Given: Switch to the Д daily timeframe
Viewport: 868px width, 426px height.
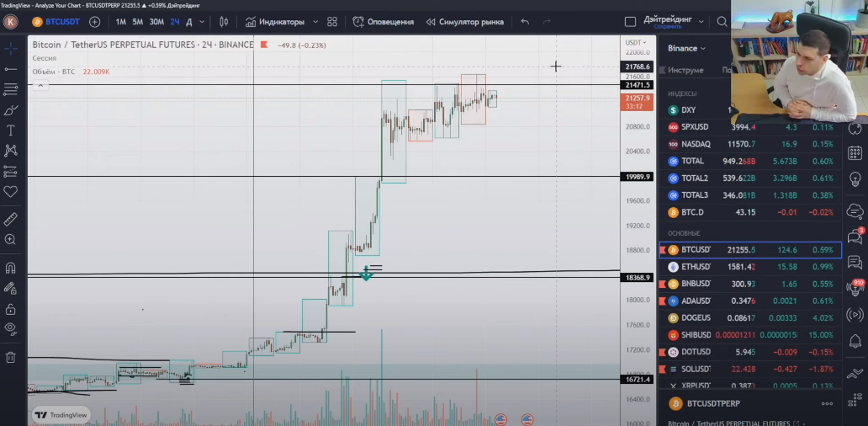Looking at the screenshot, I should [188, 22].
